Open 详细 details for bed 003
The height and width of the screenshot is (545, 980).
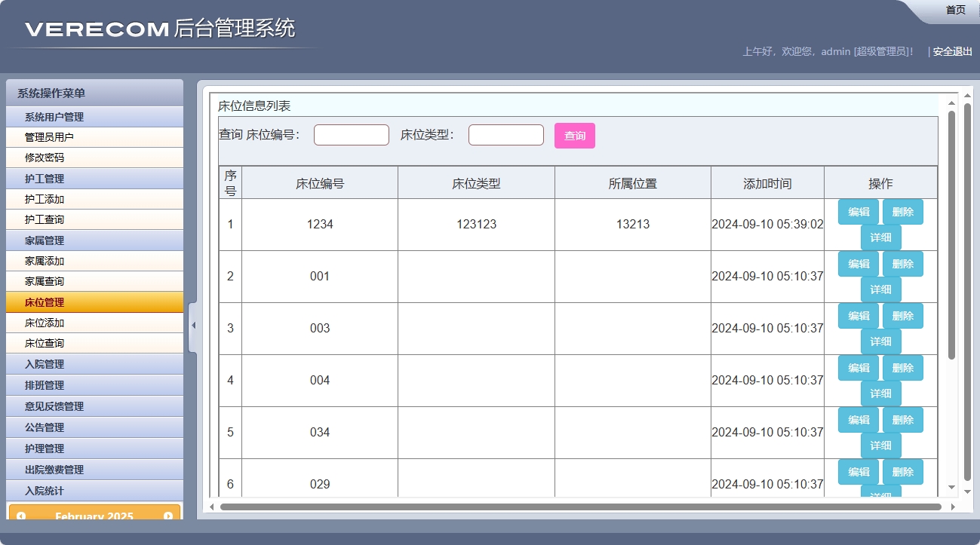tap(880, 341)
